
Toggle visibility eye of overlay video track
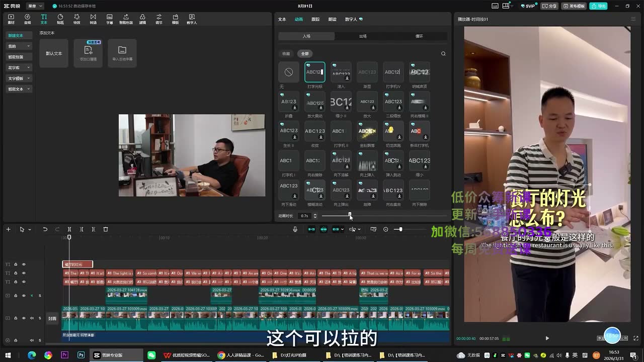point(24,296)
